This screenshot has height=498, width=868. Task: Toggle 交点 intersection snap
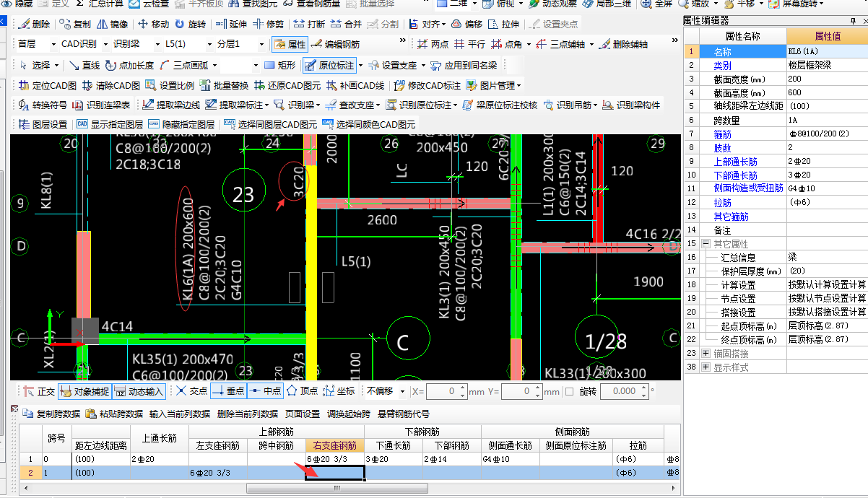coord(191,391)
